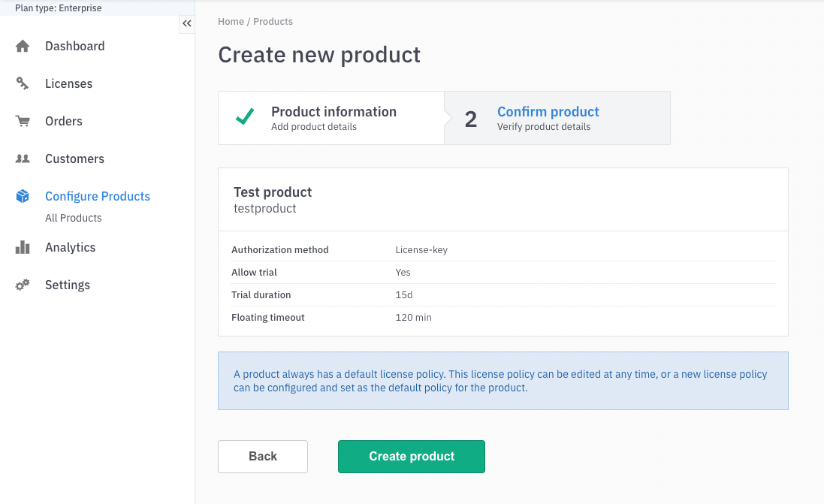Select the Confirm product step

(x=548, y=118)
